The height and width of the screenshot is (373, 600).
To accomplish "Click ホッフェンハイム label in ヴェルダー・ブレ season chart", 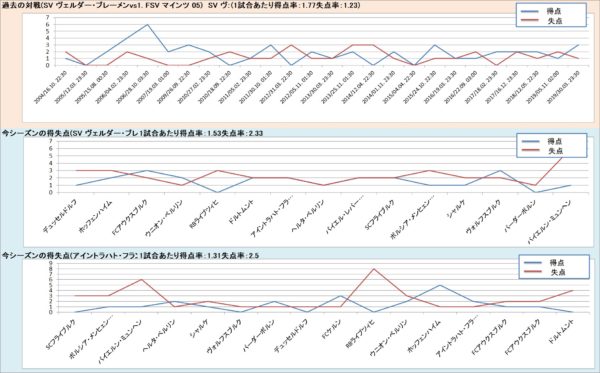I will click(95, 216).
